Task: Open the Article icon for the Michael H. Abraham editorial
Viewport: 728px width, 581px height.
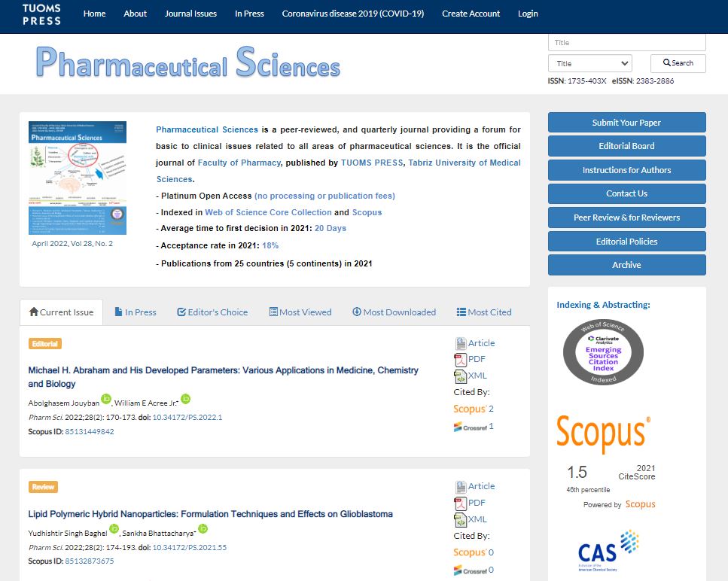Action: (461, 343)
